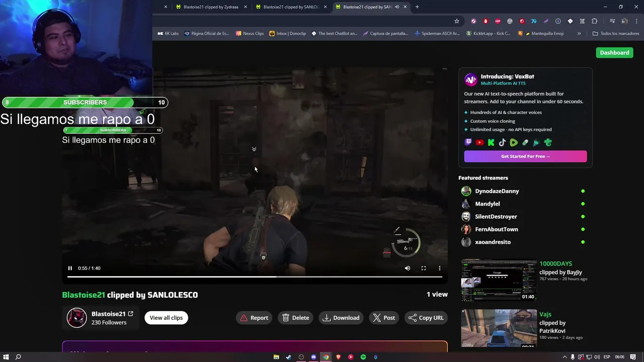Open the AdBlock Plus extension icon
This screenshot has height=362, width=644.
click(x=498, y=21)
